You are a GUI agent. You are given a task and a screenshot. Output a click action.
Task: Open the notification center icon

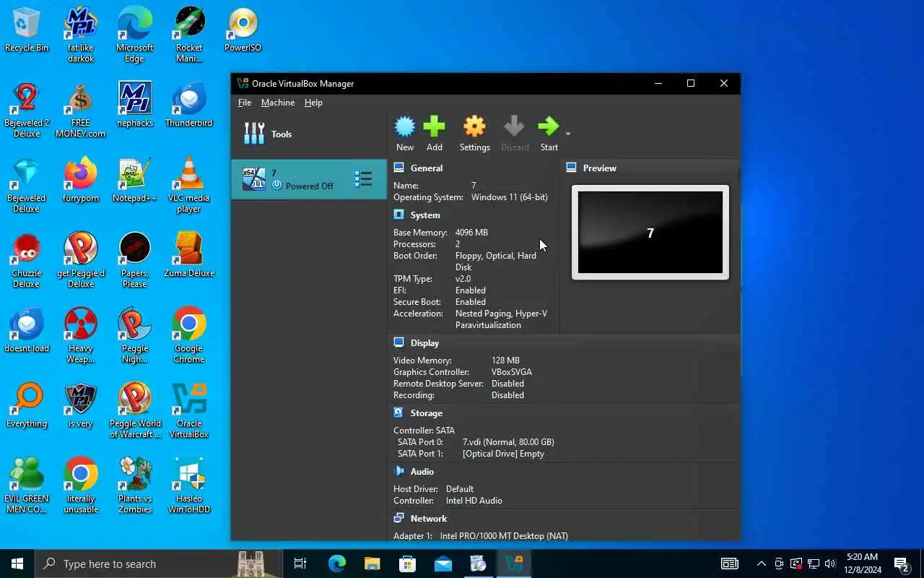tap(902, 564)
